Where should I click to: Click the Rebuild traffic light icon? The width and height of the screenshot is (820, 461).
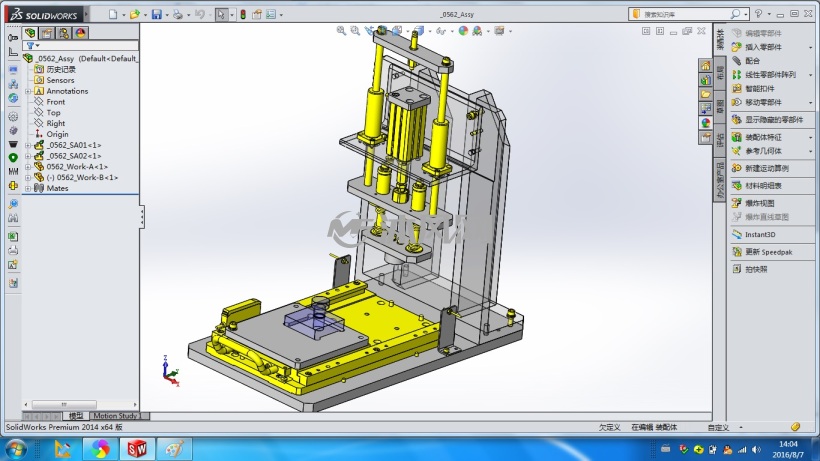point(243,15)
